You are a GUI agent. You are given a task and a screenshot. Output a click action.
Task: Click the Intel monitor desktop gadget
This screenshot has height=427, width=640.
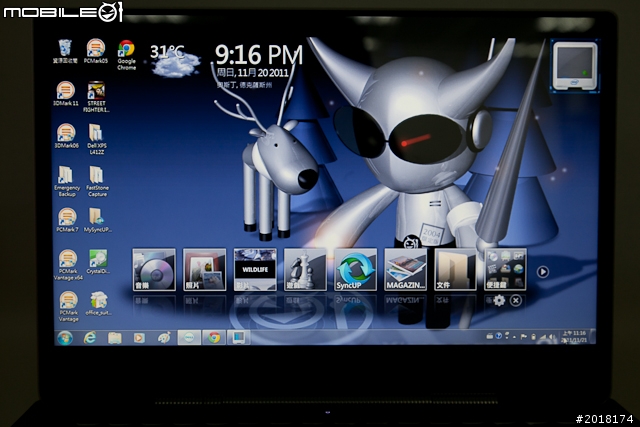(575, 66)
